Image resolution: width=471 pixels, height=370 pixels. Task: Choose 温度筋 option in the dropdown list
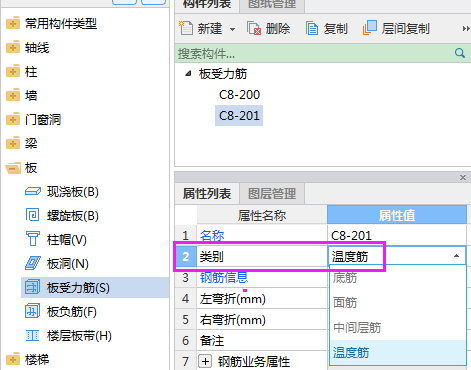pos(398,352)
